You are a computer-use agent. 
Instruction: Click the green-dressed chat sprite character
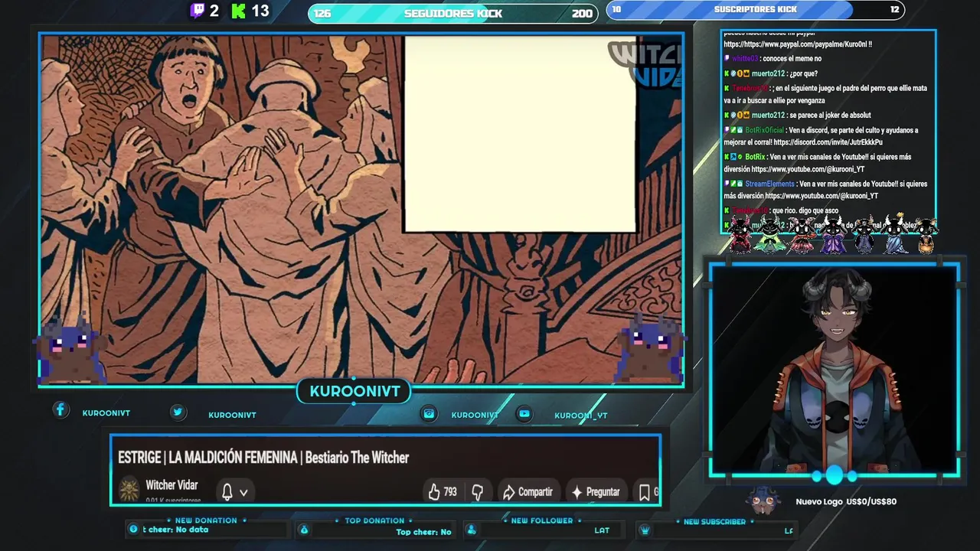(770, 234)
